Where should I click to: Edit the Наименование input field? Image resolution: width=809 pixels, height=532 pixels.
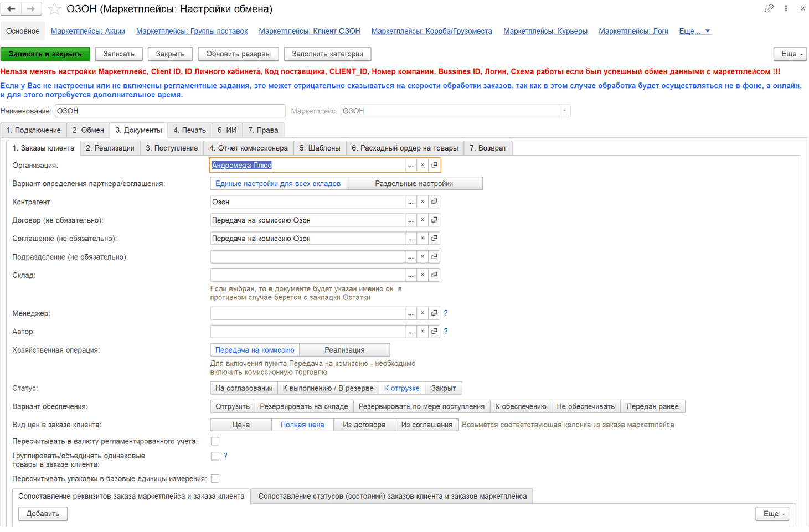pos(170,111)
